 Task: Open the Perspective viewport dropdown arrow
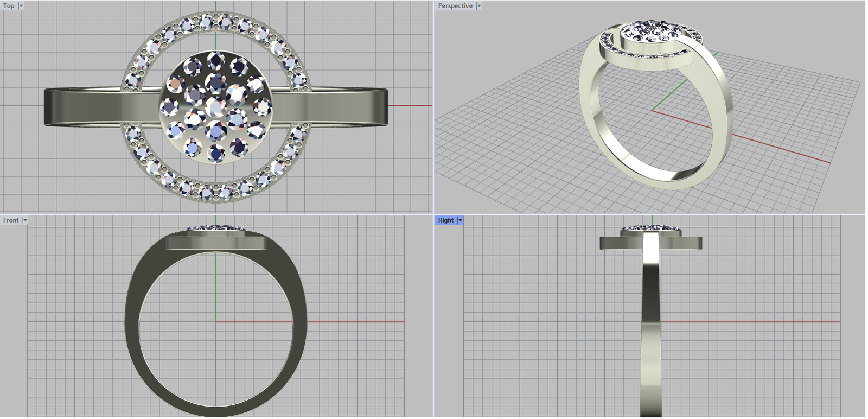[479, 6]
